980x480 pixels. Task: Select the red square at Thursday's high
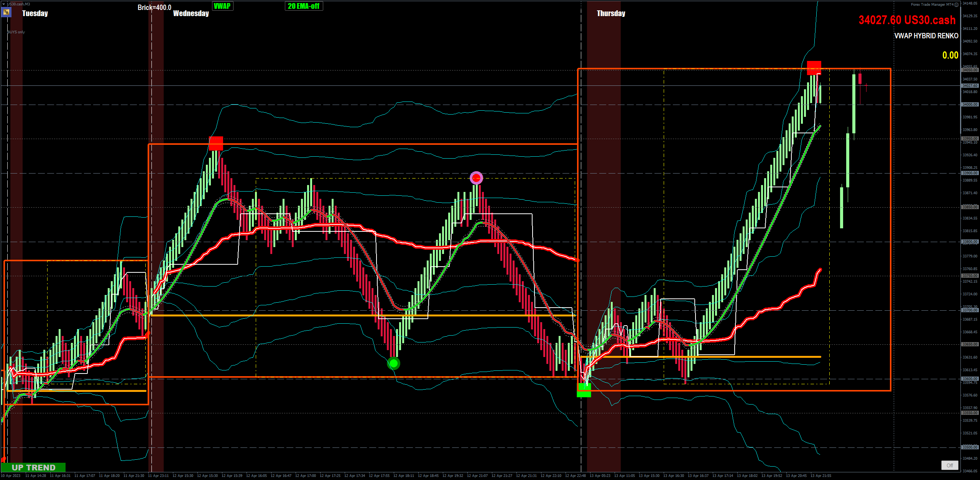814,68
